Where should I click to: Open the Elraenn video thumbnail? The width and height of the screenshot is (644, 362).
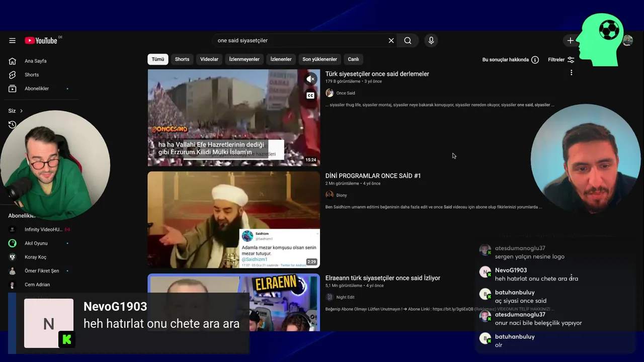point(233,303)
